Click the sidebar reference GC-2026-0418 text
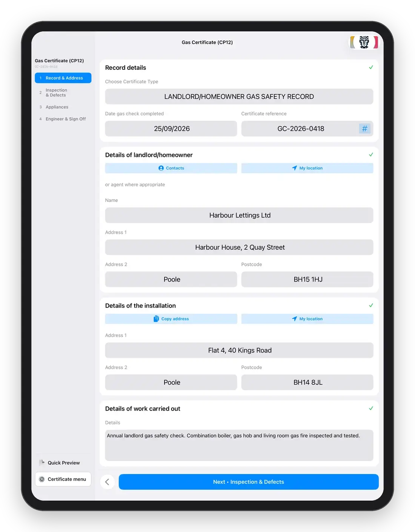This screenshot has width=415, height=532. pyautogui.click(x=46, y=67)
